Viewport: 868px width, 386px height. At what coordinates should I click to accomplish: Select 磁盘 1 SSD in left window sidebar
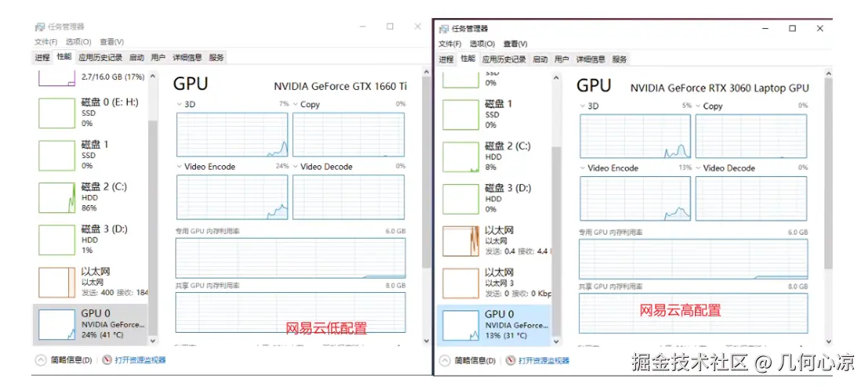tap(90, 155)
